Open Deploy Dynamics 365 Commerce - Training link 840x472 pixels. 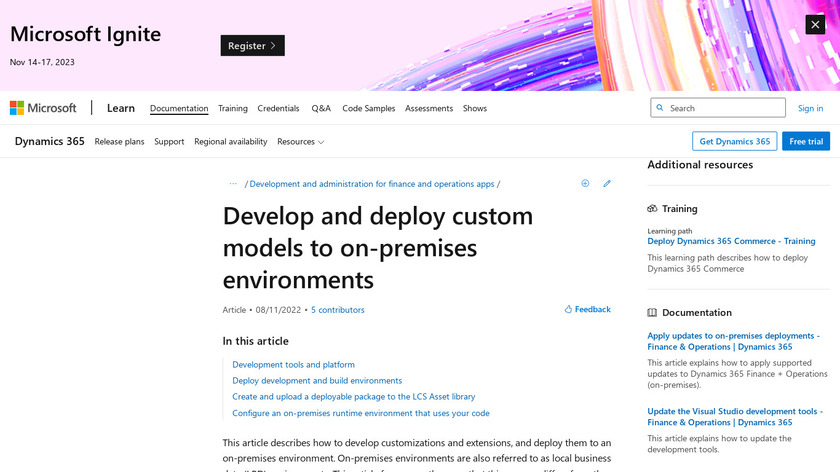[731, 241]
